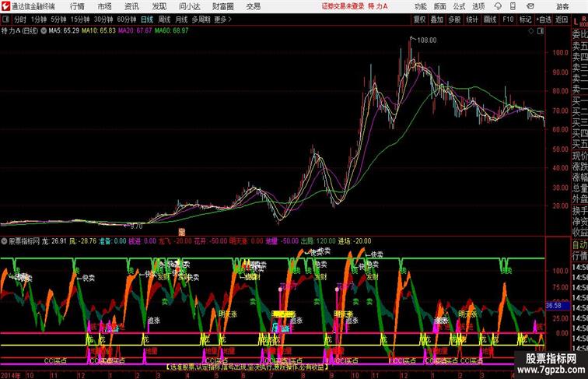Open the 问小达 menu
This screenshot has height=379, width=588.
click(x=189, y=6)
